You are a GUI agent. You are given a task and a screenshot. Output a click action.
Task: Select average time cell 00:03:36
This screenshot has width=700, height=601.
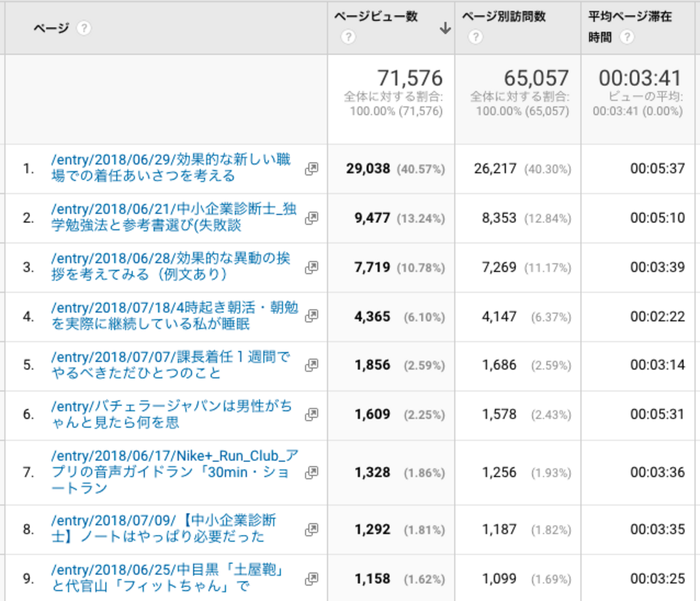[x=657, y=472]
